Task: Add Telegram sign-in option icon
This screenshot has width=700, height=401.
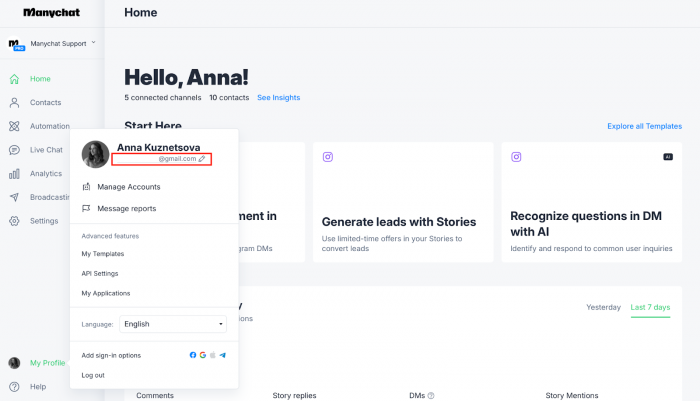Action: [222, 355]
